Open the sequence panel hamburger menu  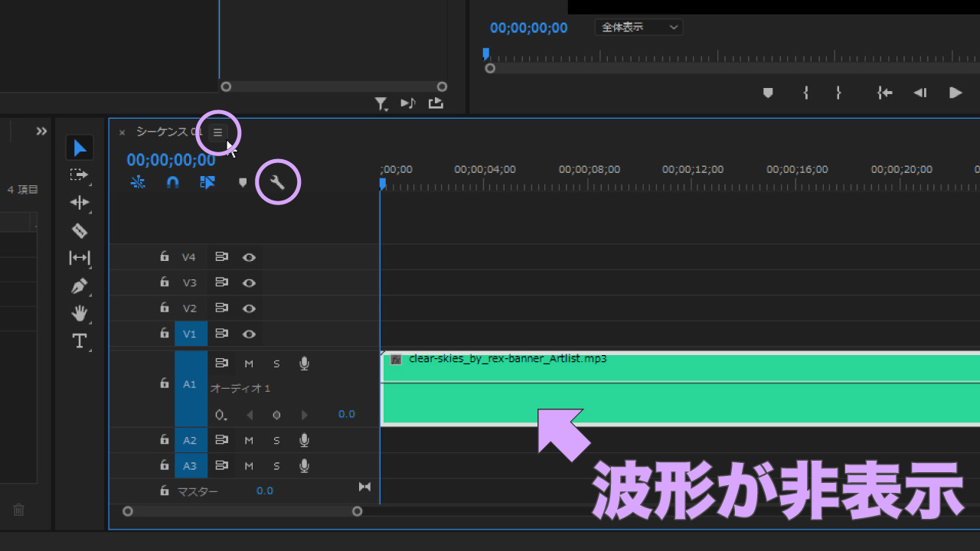coord(217,132)
